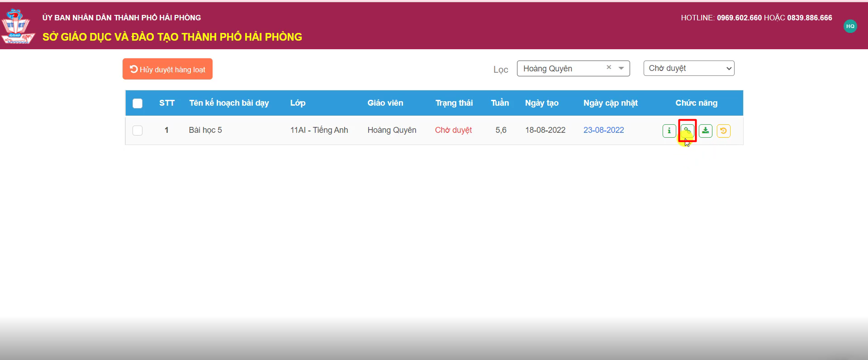
Task: Open the 23-08-2022 updated date link
Action: pyautogui.click(x=603, y=130)
